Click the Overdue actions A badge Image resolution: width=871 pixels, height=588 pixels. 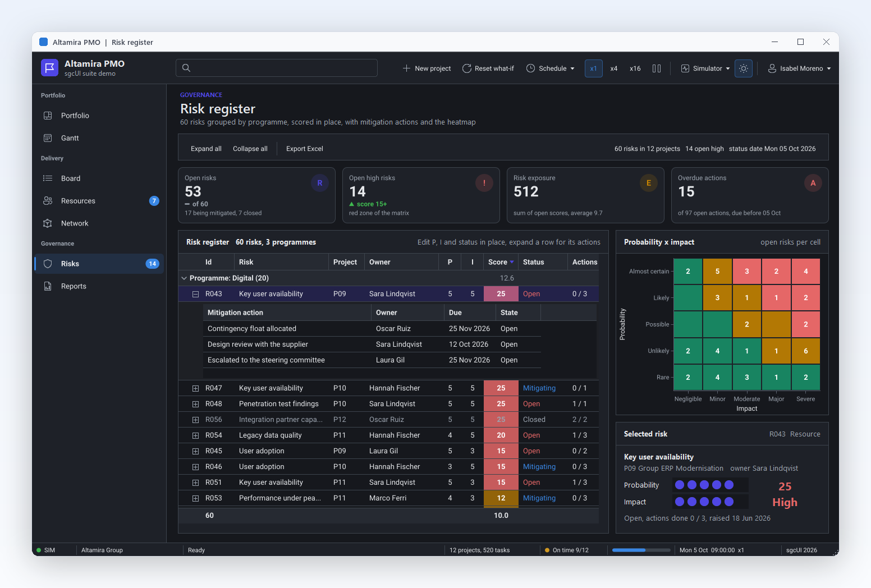coord(813,183)
